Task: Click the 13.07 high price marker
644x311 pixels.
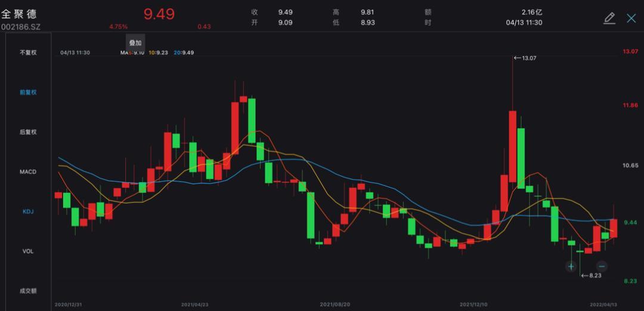Action: (x=528, y=58)
